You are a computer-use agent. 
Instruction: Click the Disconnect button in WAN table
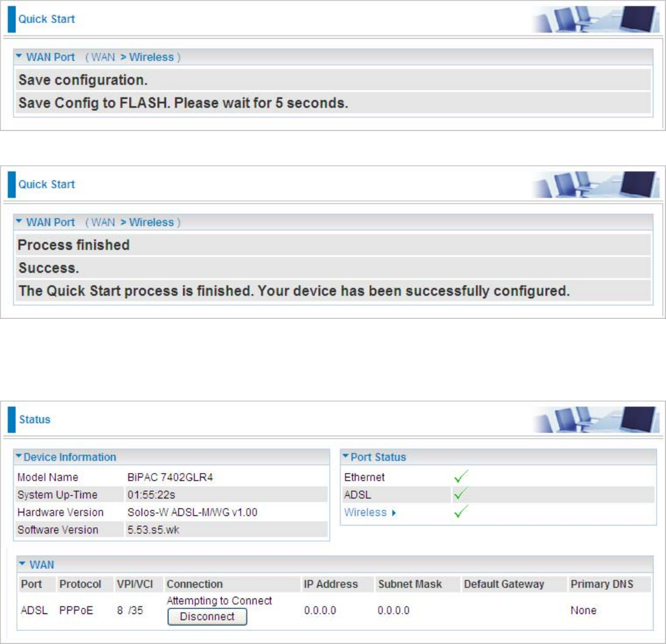click(207, 617)
